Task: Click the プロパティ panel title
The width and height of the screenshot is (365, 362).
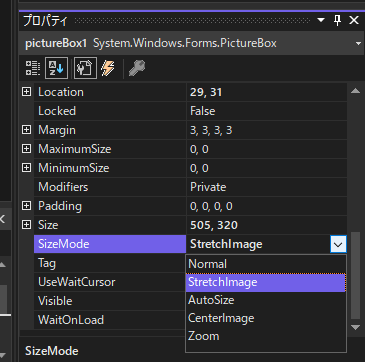Action: click(x=45, y=21)
